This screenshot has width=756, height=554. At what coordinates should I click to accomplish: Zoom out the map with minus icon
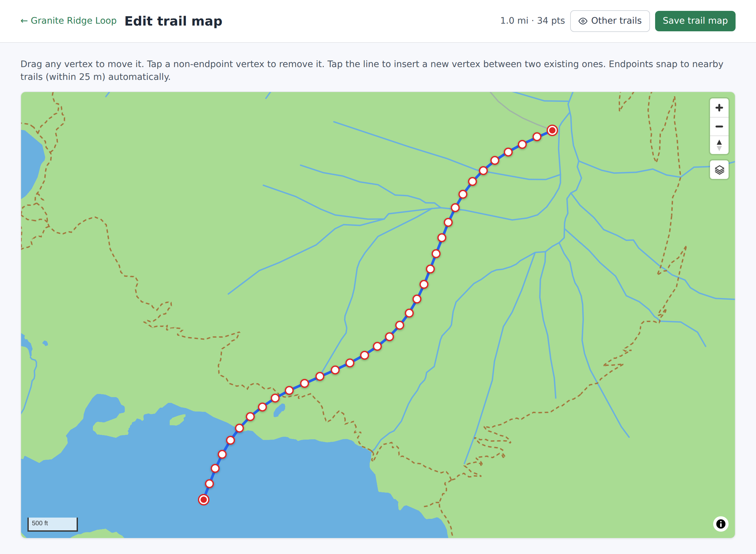tap(719, 127)
